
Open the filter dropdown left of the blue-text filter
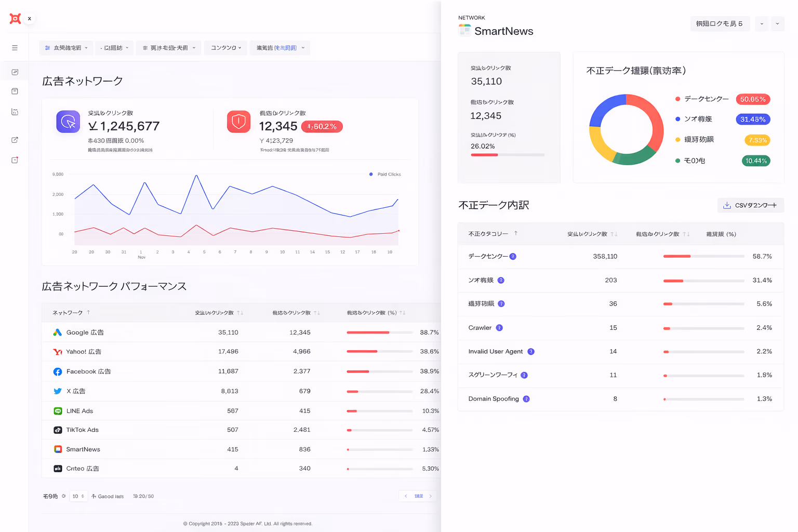[x=225, y=48]
